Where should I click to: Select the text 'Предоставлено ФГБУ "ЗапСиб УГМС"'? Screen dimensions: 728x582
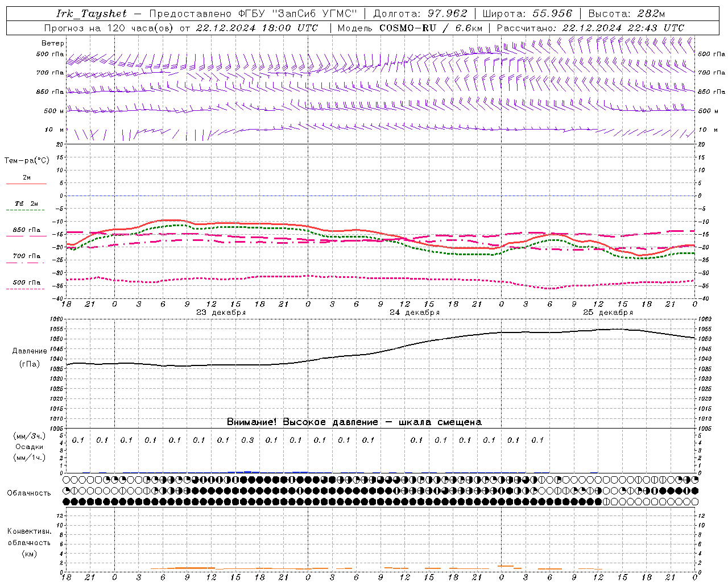(253, 14)
